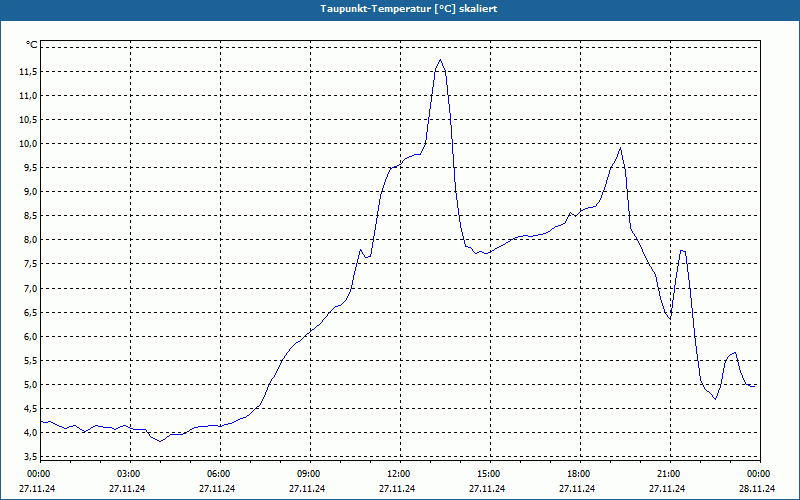Select the 18:00 x-axis time label
The height and width of the screenshot is (500, 800).
coord(579,474)
